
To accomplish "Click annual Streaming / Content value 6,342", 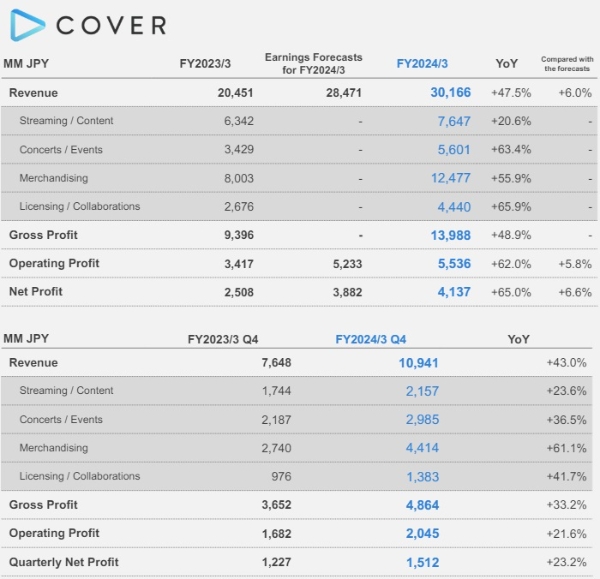I will tap(239, 121).
